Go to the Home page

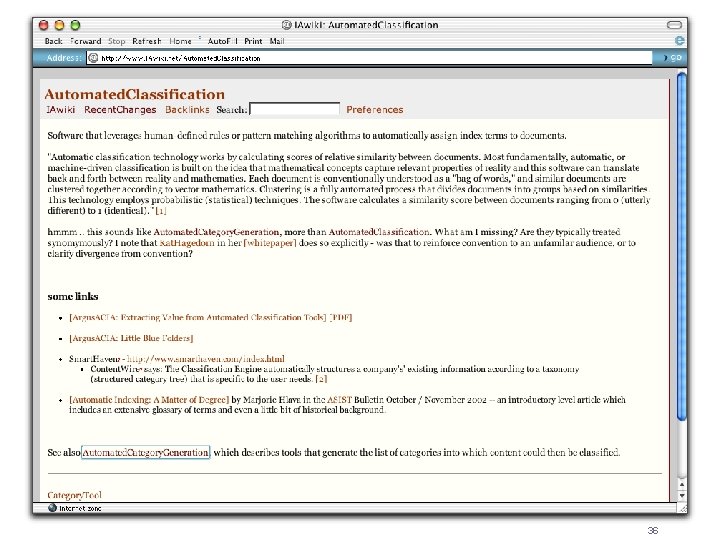tap(180, 41)
